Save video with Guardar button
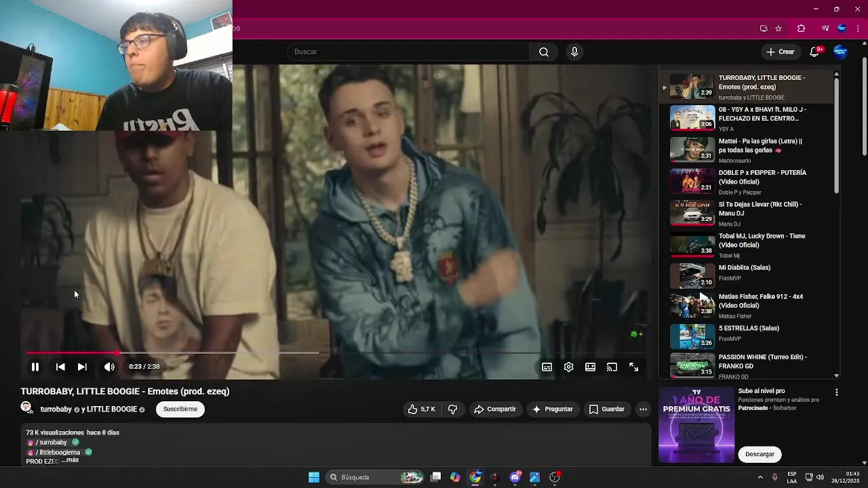The width and height of the screenshot is (868, 488). (x=606, y=409)
